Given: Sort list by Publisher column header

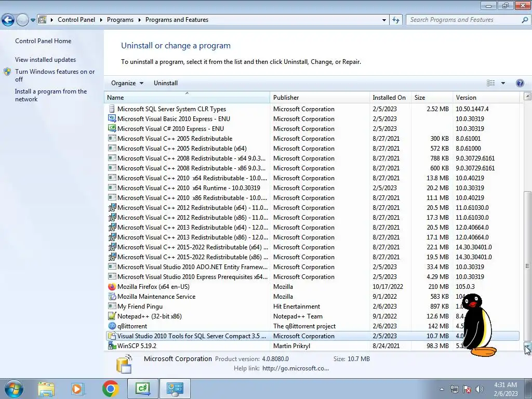Looking at the screenshot, I should coord(320,97).
